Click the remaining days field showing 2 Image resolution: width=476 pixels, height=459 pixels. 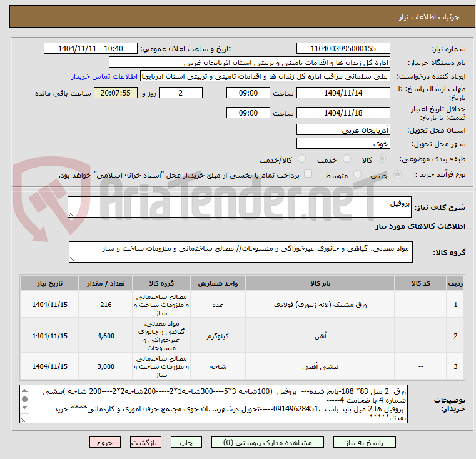(x=181, y=93)
